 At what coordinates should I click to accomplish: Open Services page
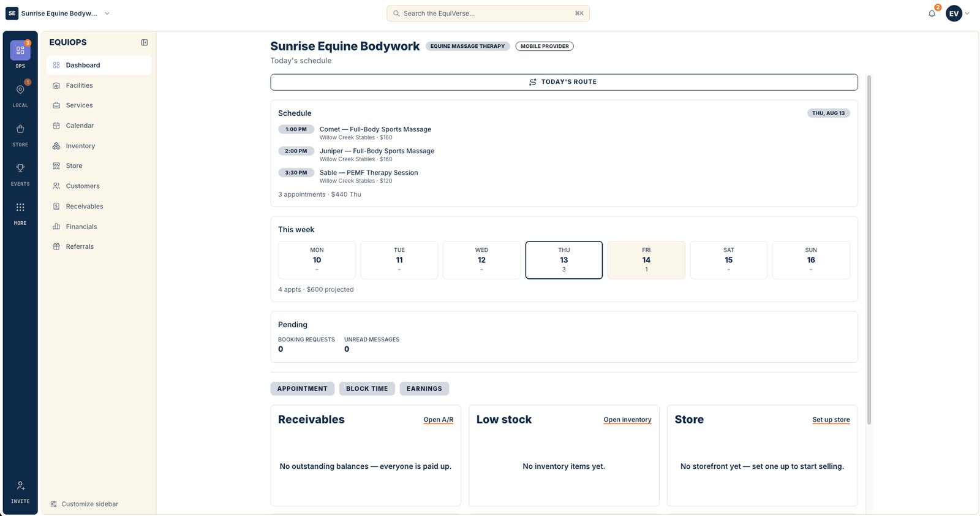pyautogui.click(x=99, y=105)
